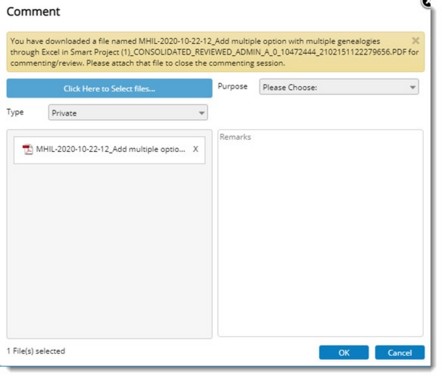Select the MHIL-2020-10-22-12_Add multiple optio... file name
Image resolution: width=442 pixels, height=378 pixels.
[x=110, y=149]
